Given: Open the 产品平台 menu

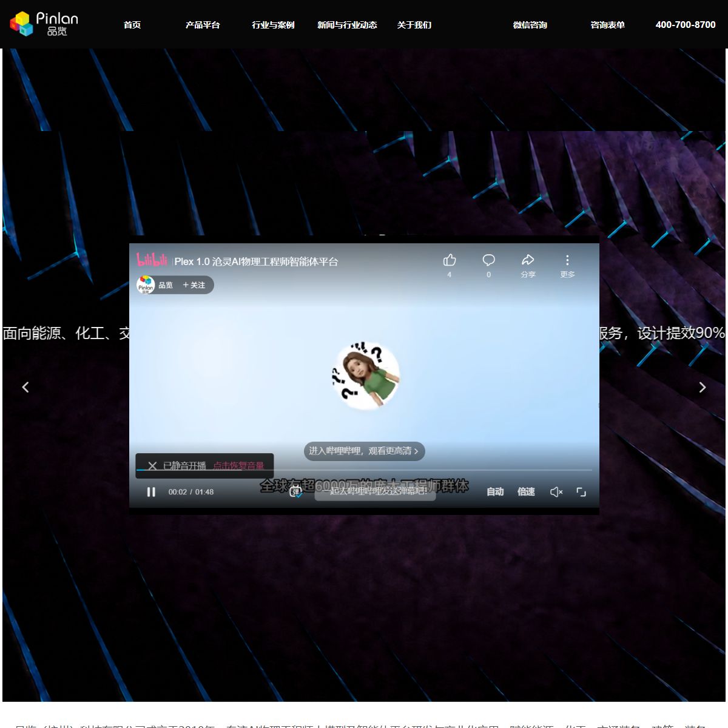Looking at the screenshot, I should pos(203,25).
